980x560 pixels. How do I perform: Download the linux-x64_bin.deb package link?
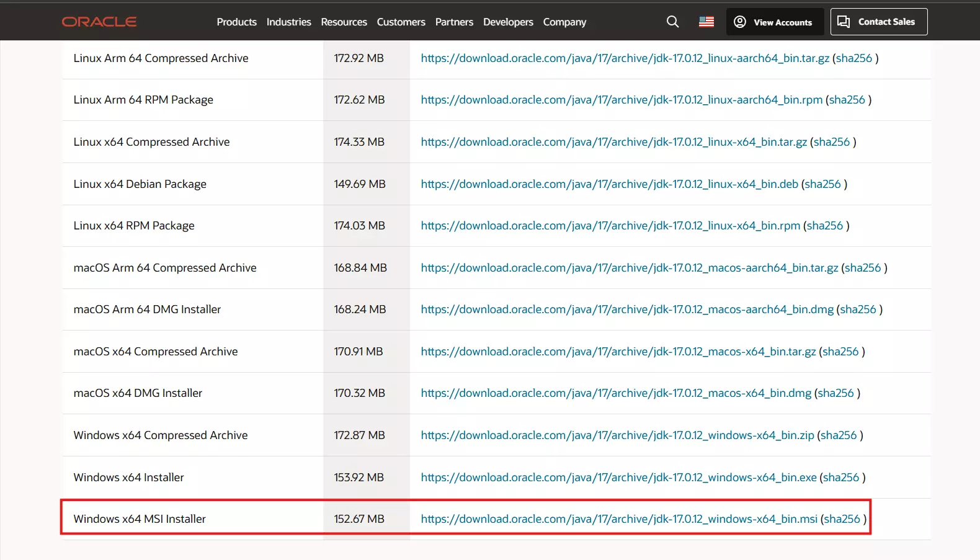pos(609,184)
